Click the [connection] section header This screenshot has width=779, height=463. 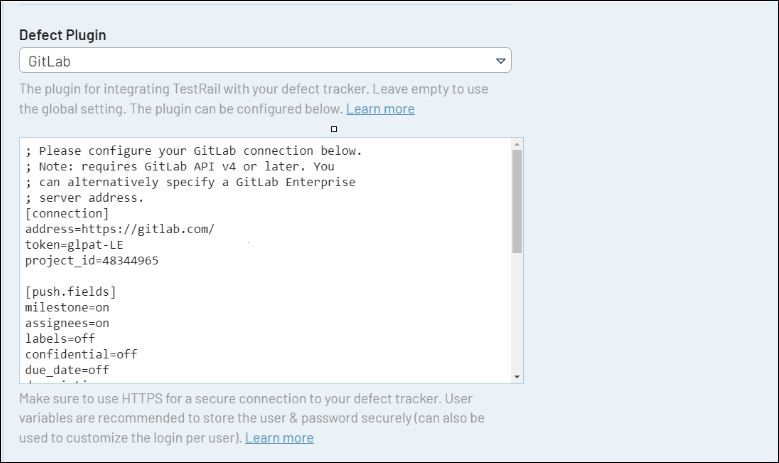click(x=67, y=214)
